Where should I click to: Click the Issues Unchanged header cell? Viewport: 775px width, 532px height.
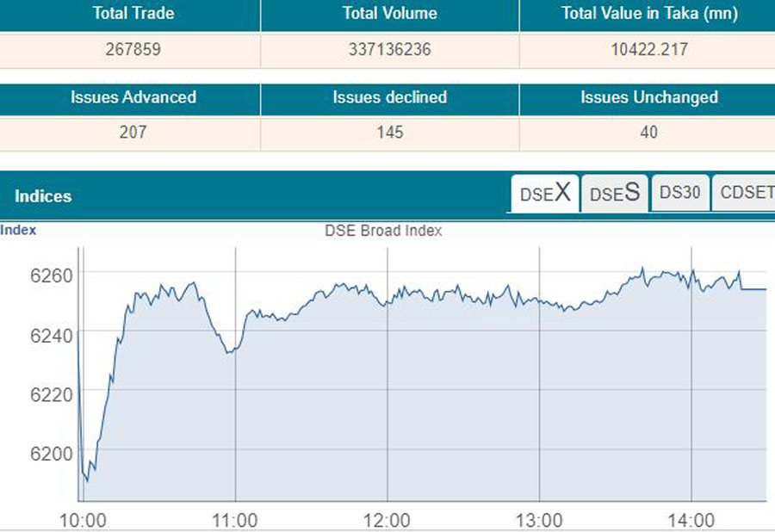648,97
